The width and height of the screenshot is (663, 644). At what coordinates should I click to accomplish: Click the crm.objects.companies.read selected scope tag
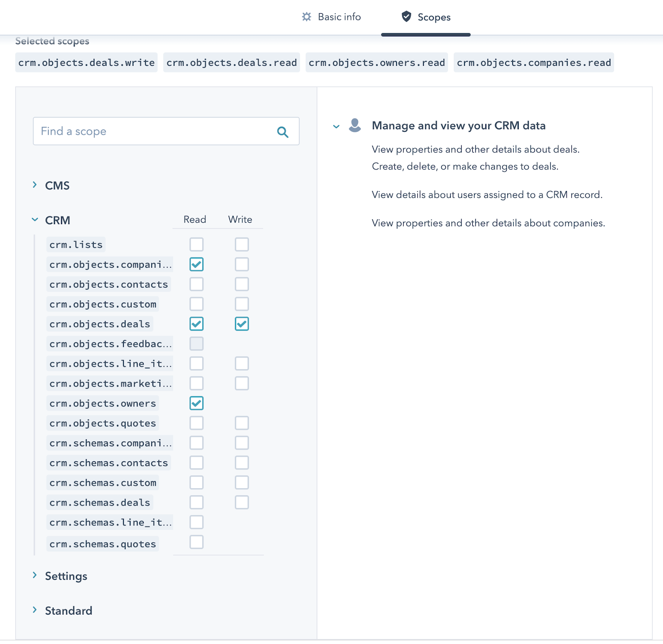534,63
